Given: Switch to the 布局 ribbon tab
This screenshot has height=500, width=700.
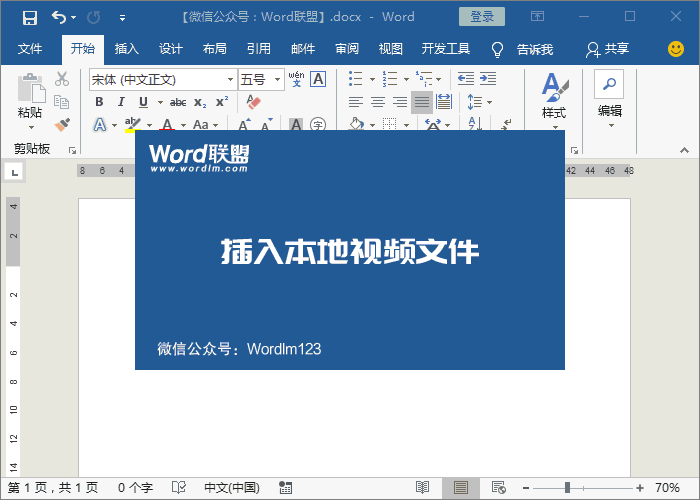Looking at the screenshot, I should (x=215, y=48).
